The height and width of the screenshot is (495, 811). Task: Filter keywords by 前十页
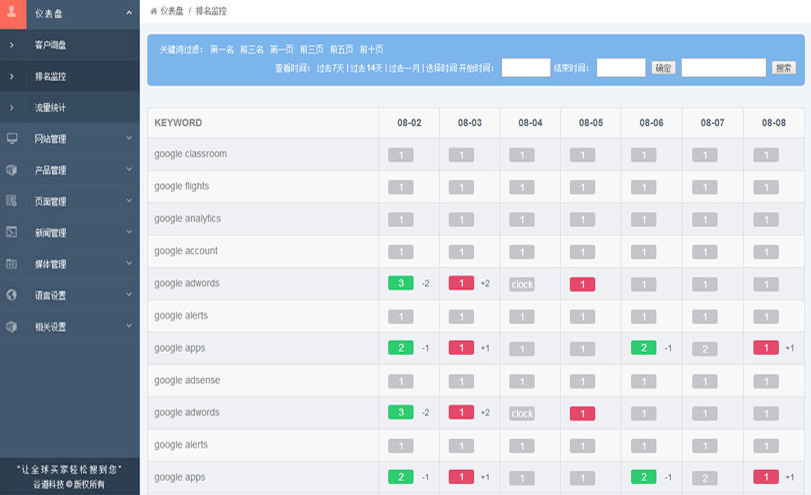(372, 50)
